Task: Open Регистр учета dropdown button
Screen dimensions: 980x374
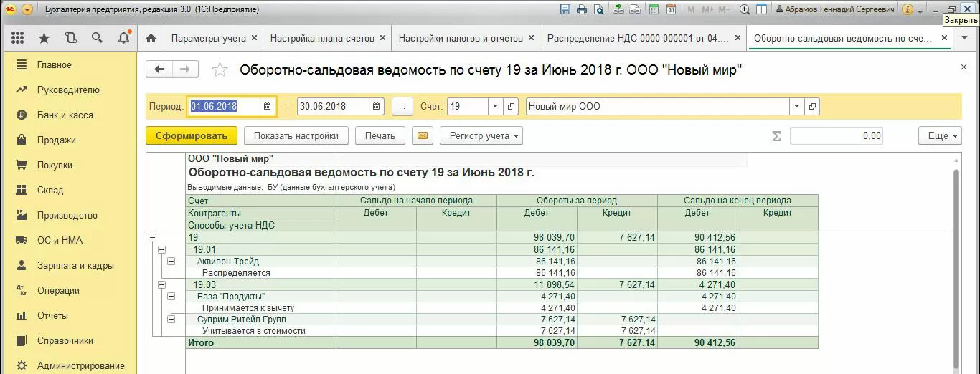Action: coord(481,135)
